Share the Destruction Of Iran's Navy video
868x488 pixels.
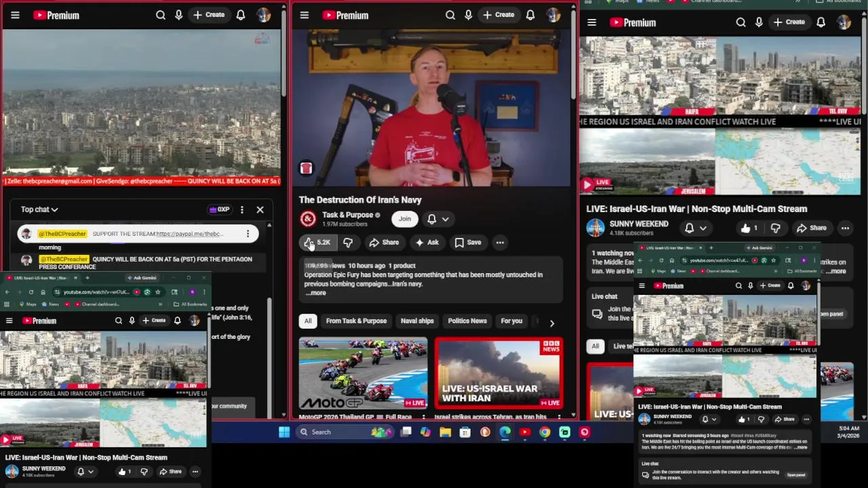(384, 243)
